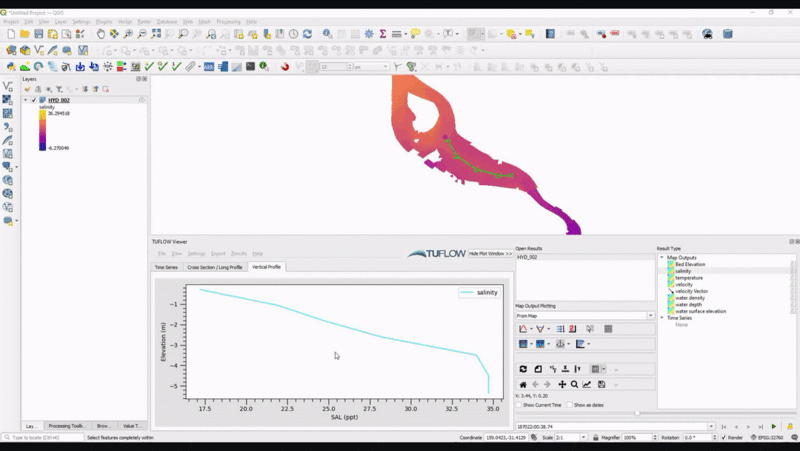Select the QGIS Pan Map hand tool
800x451 pixels.
pos(100,34)
